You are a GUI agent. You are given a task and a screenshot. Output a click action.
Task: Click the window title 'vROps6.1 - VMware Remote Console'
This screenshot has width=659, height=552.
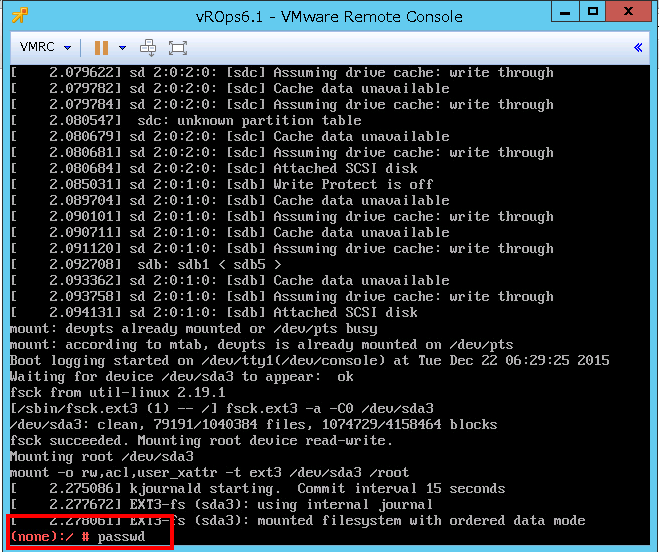[329, 17]
